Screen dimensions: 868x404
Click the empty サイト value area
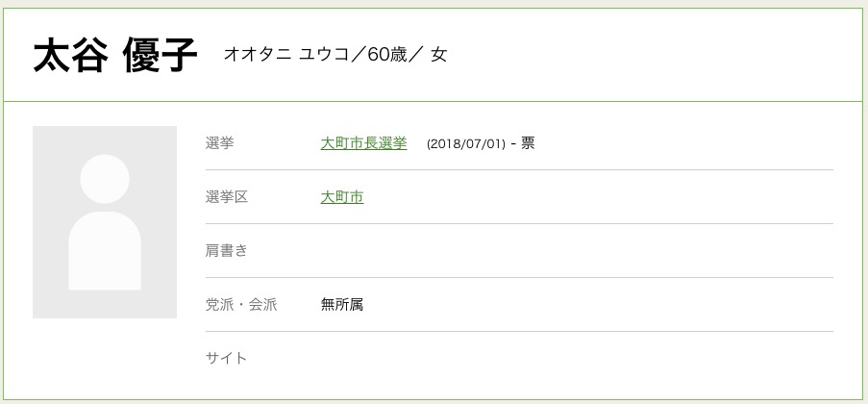click(x=577, y=358)
